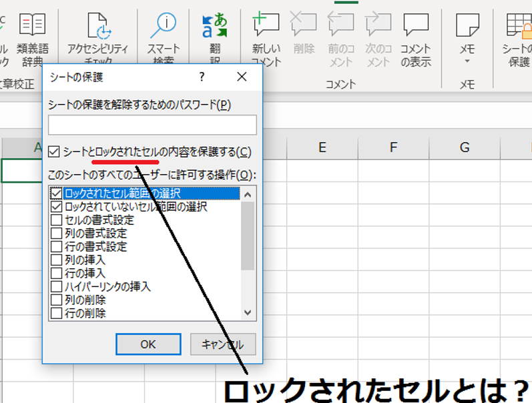Image resolution: width=532 pixels, height=403 pixels.
Task: Enable 行の挿入 checkbox
Action: (x=56, y=273)
